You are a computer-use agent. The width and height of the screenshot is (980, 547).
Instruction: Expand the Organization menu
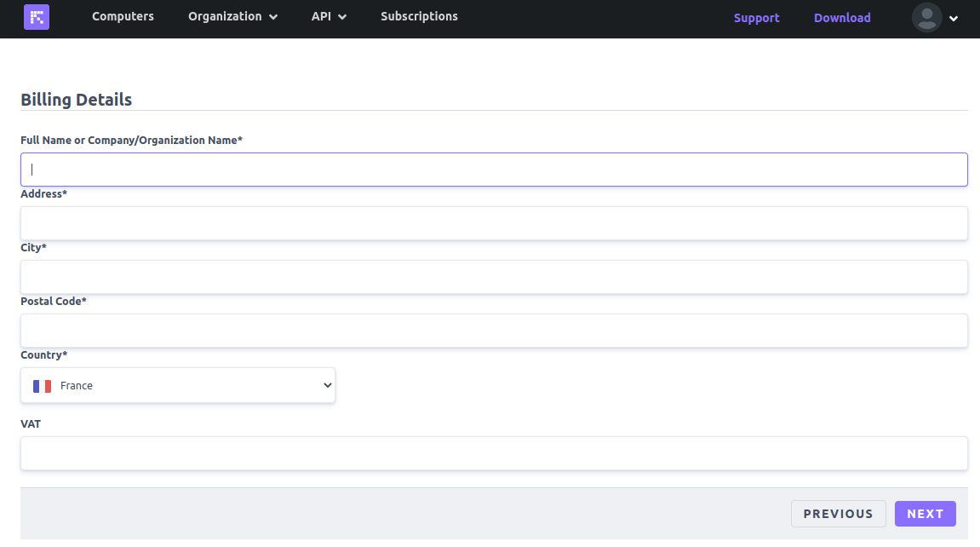pos(232,16)
